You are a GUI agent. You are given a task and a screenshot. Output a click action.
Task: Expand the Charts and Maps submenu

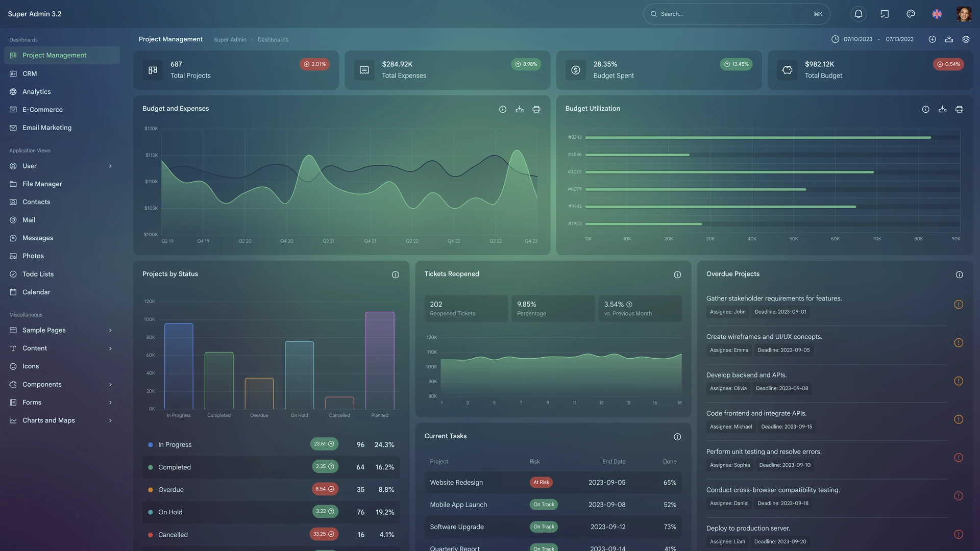coord(110,420)
